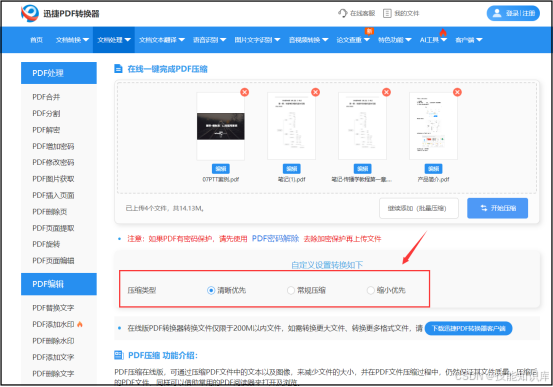
Task: Open PDF页面编辑 in the sidebar
Action: [x=53, y=261]
